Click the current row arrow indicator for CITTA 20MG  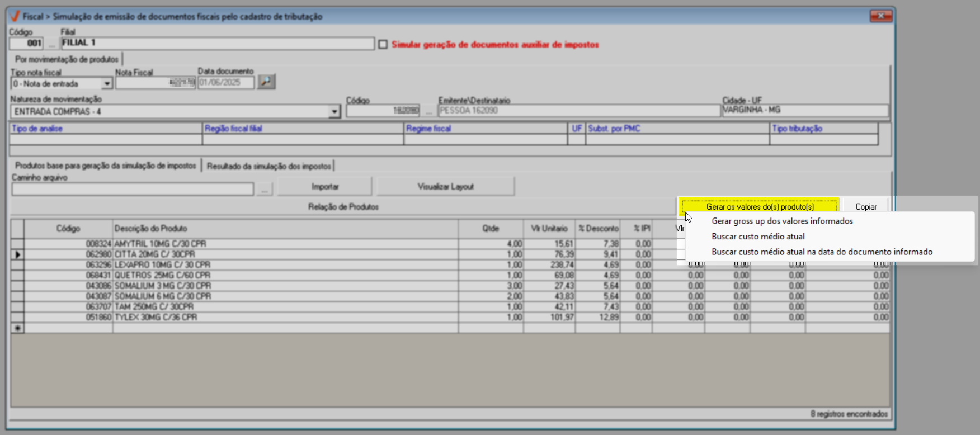point(17,254)
